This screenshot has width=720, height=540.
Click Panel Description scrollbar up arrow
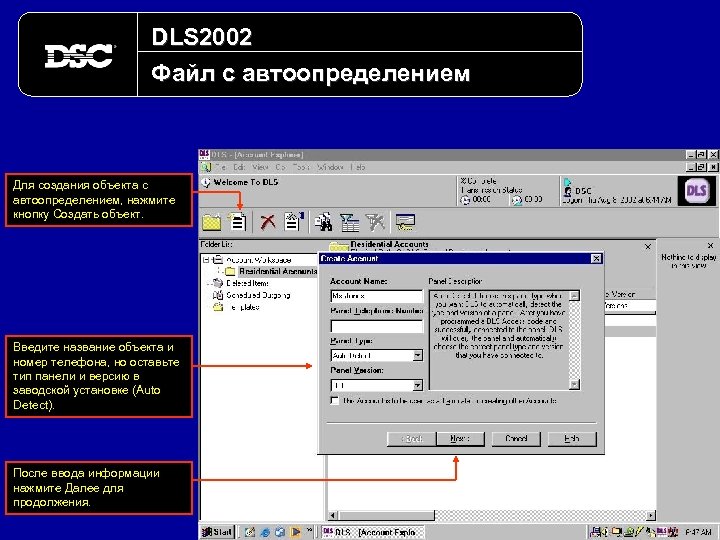(574, 296)
